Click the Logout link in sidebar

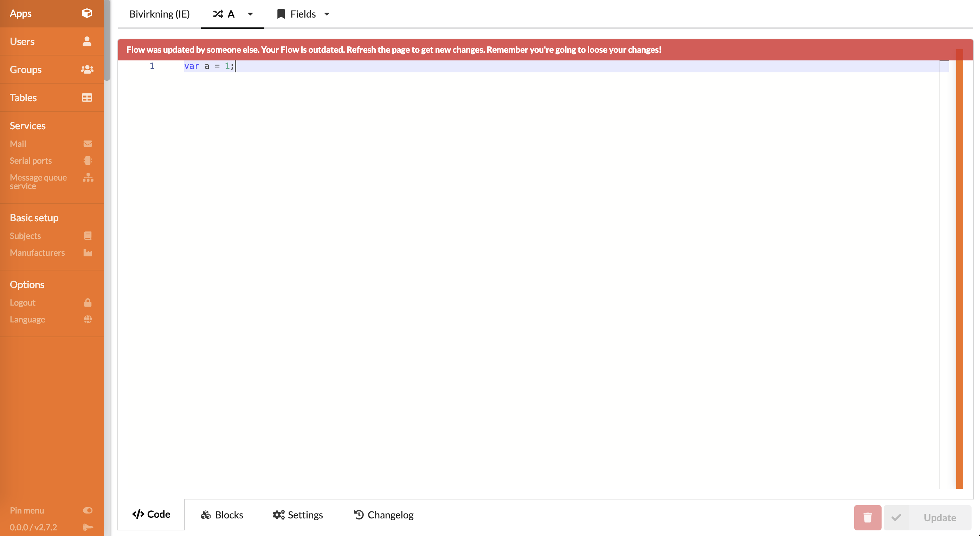tap(23, 302)
